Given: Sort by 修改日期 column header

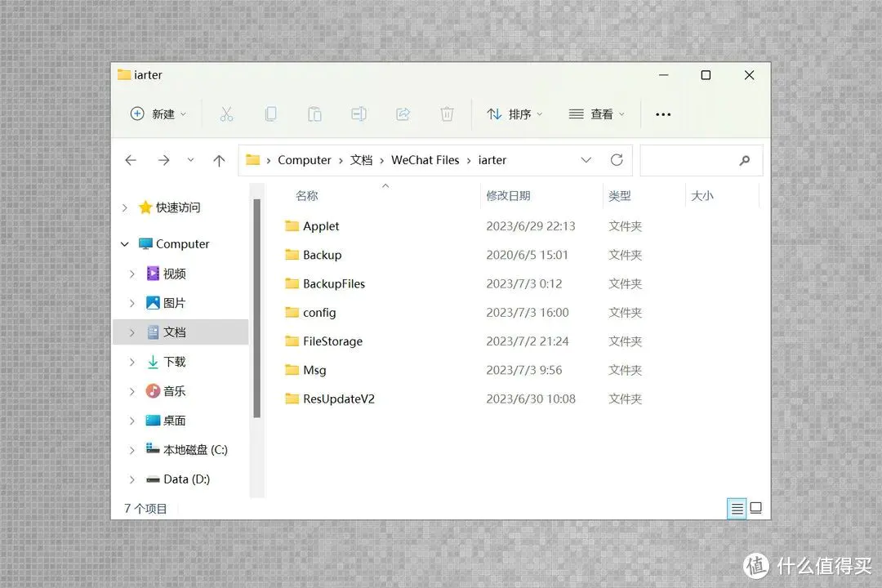Looking at the screenshot, I should coord(508,196).
